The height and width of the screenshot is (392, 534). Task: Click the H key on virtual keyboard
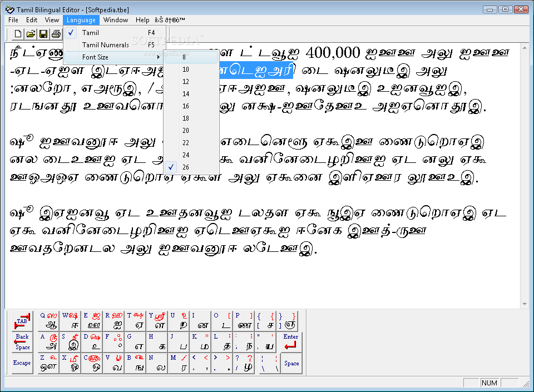coord(157,341)
